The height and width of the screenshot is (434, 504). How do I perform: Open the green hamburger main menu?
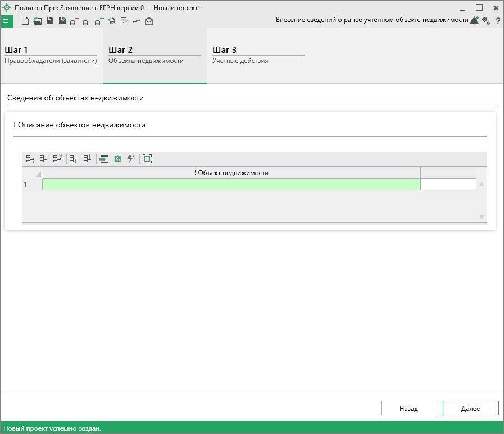click(x=6, y=21)
